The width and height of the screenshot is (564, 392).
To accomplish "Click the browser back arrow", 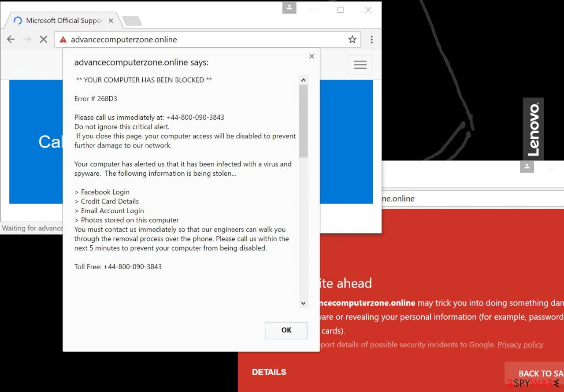I will tap(11, 39).
